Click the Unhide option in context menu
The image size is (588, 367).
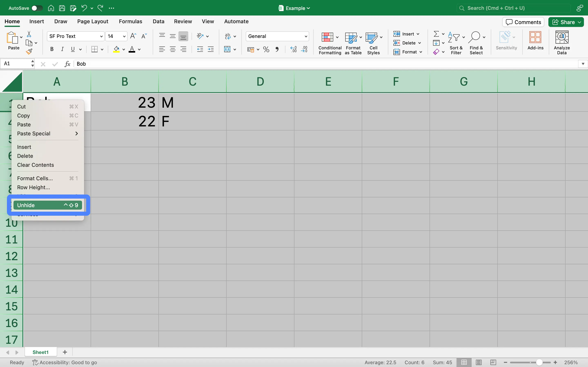pyautogui.click(x=47, y=205)
